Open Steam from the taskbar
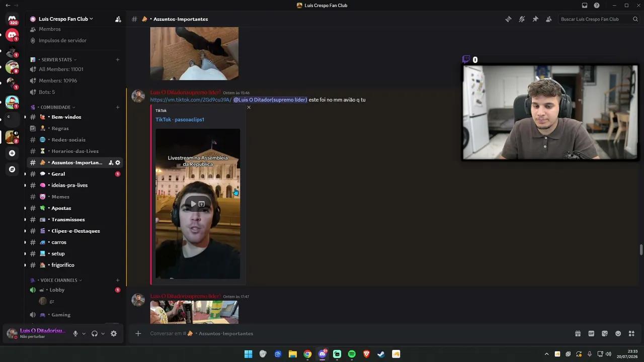Viewport: 644px width, 362px height. pos(381,354)
